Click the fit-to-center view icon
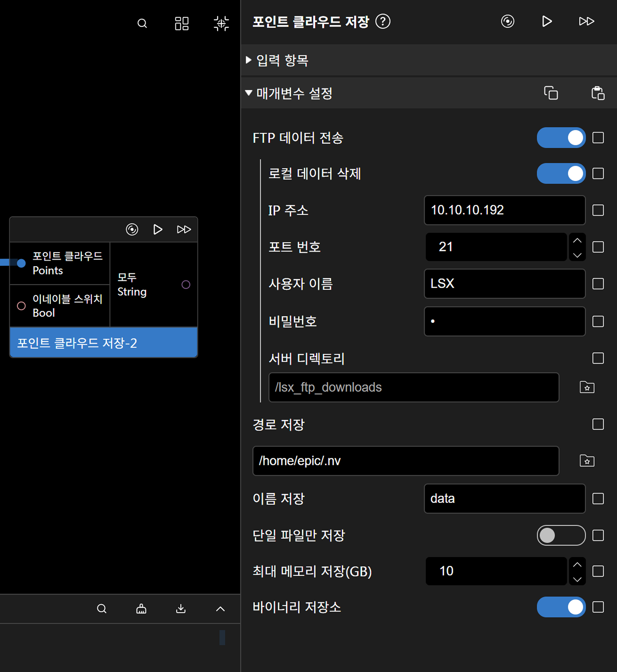617x672 pixels. coord(221,23)
